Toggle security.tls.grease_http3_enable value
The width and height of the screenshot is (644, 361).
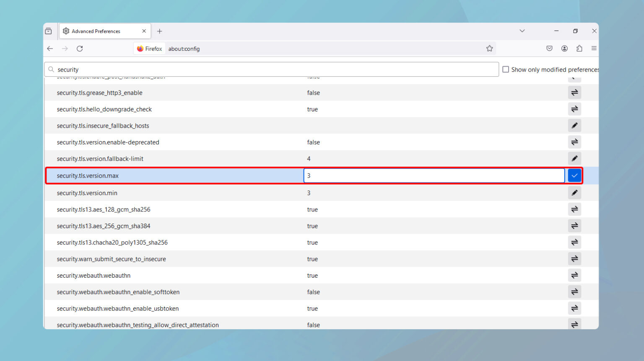(x=574, y=93)
